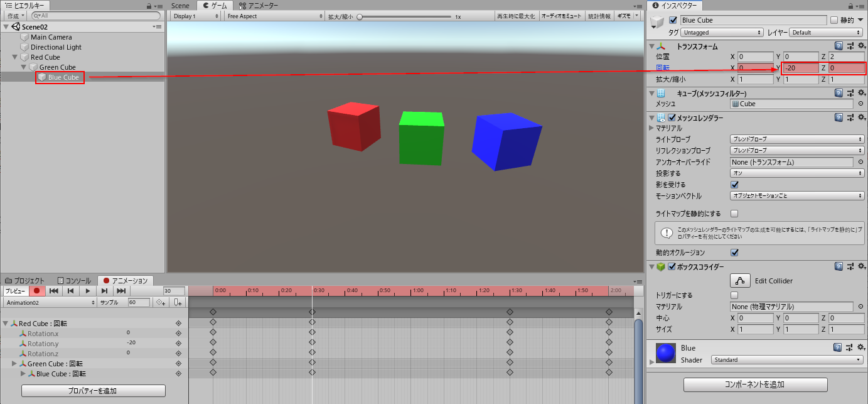Open Transform component help book icon
This screenshot has width=868, height=404.
coord(839,46)
